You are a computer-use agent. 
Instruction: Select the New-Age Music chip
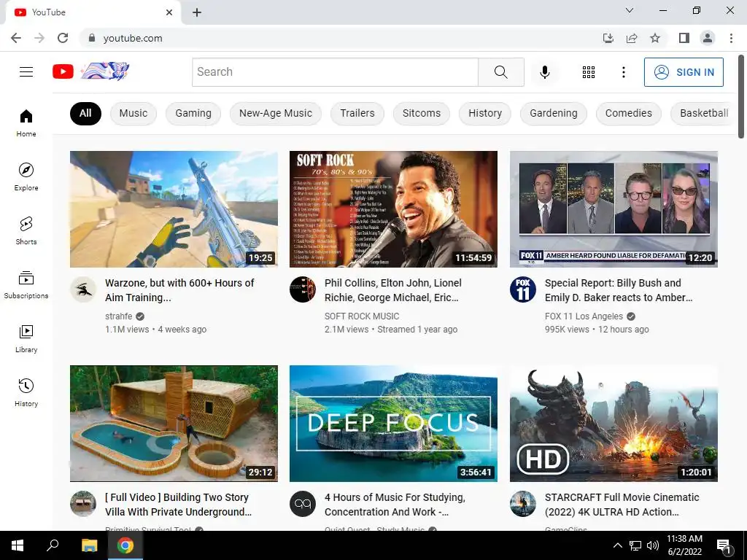click(275, 113)
